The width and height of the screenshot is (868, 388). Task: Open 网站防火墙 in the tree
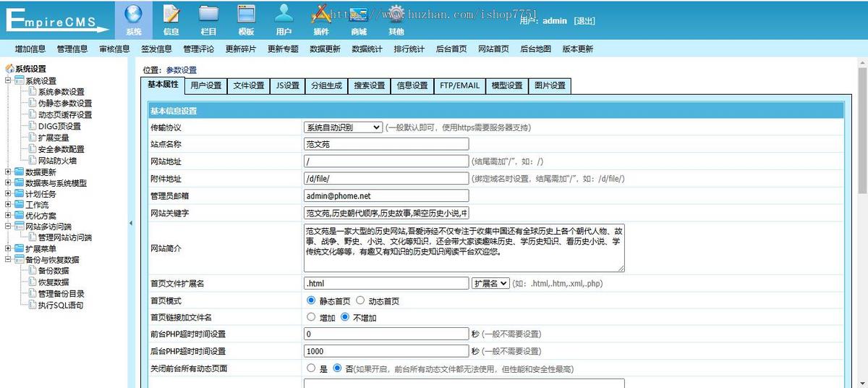click(57, 160)
